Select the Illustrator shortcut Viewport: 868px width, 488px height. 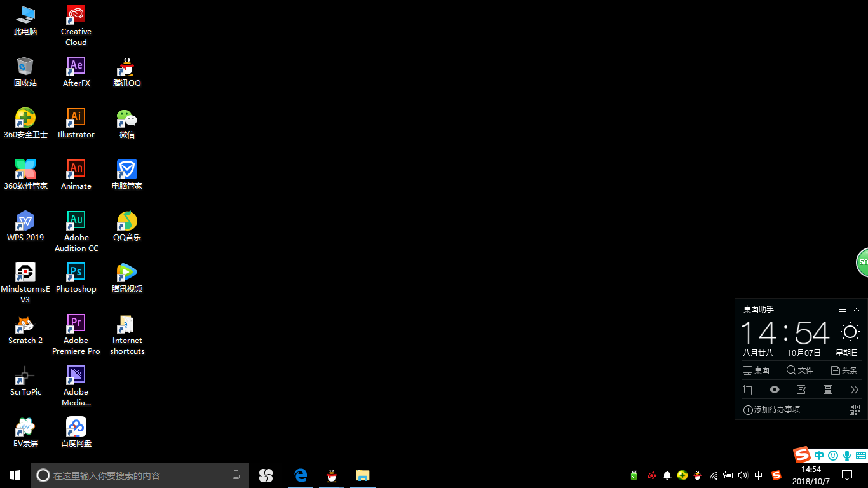pos(76,124)
